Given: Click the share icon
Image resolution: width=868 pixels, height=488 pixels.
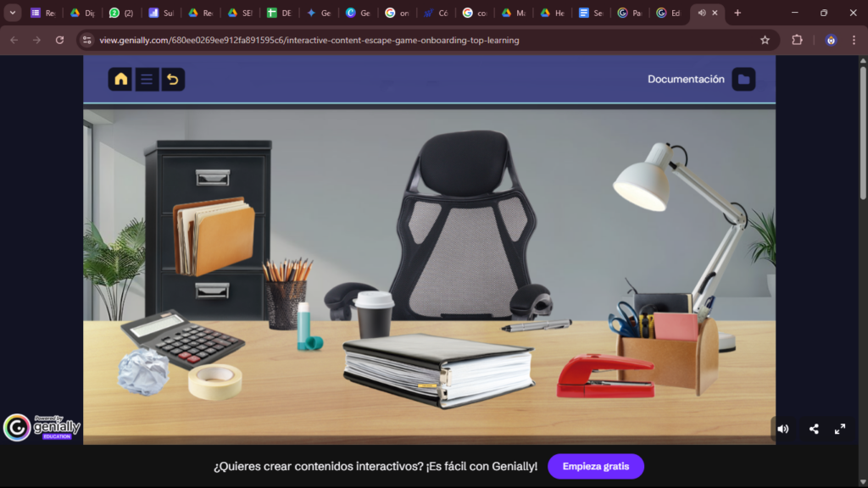Looking at the screenshot, I should coord(814,429).
